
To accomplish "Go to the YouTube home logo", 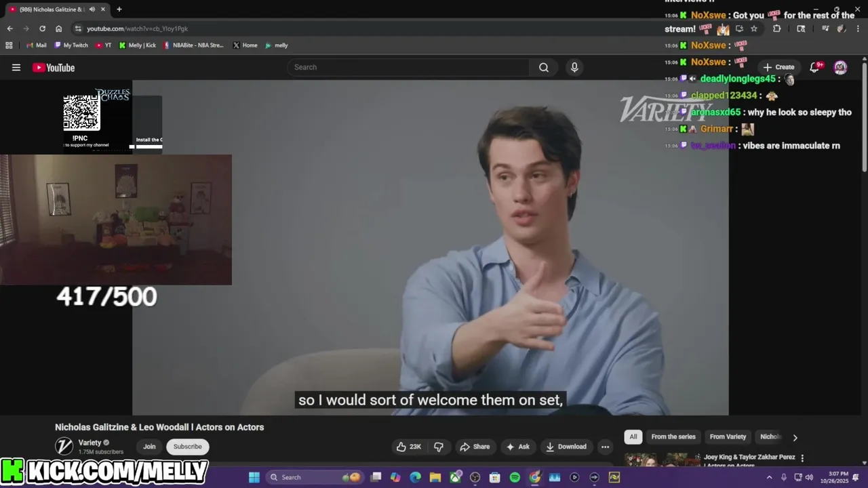I will pyautogui.click(x=54, y=67).
